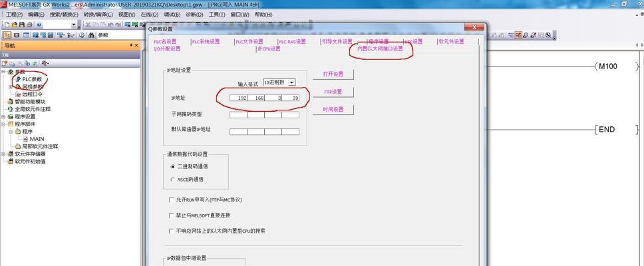Click the END instruction in ladder editor
Screen dimensions: 644x266
(606, 130)
